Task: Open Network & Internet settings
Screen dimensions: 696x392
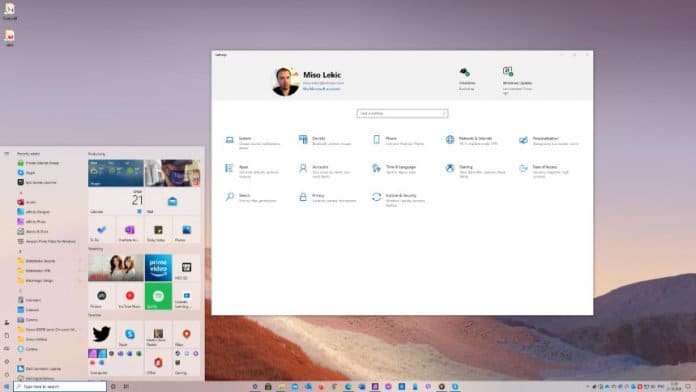Action: 472,141
